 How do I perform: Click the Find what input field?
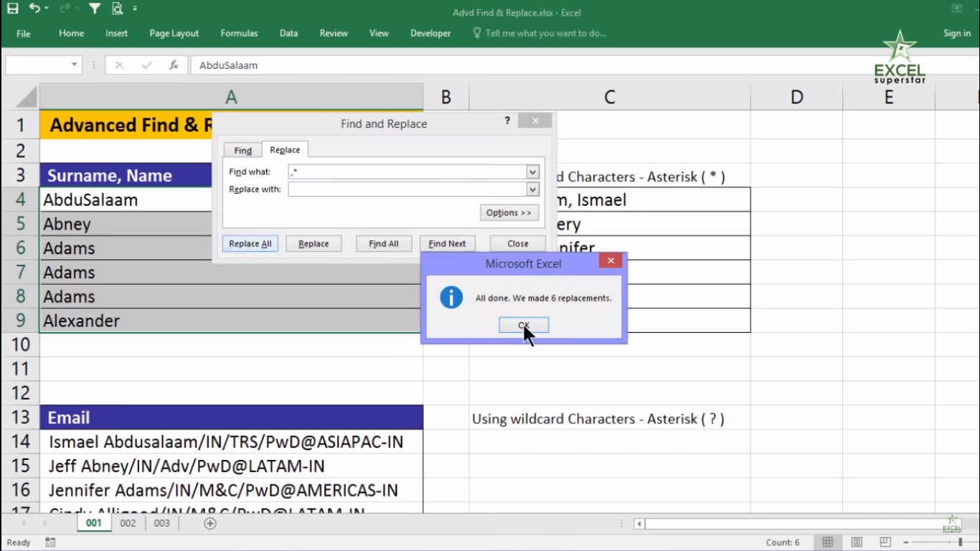(407, 172)
